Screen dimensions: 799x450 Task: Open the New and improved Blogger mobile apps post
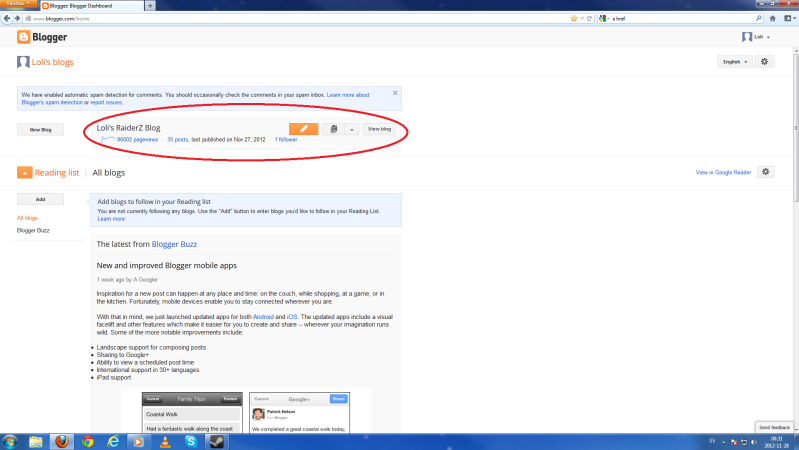(x=167, y=266)
